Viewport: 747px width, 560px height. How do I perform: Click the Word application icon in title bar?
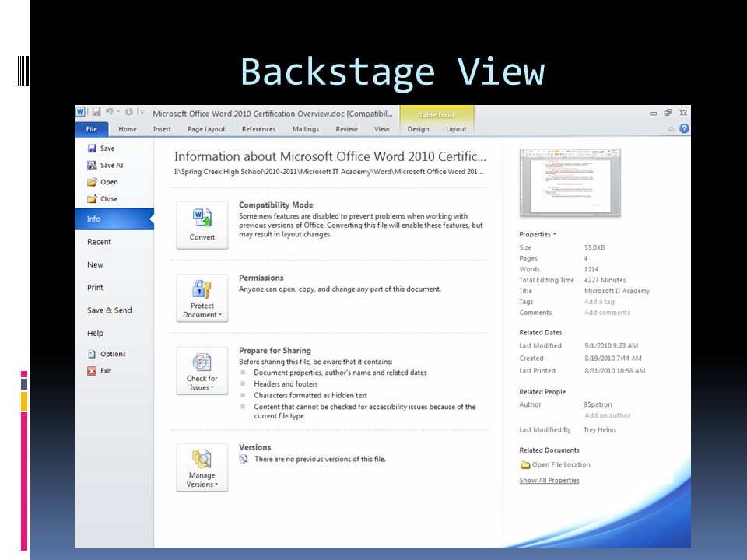[80, 112]
